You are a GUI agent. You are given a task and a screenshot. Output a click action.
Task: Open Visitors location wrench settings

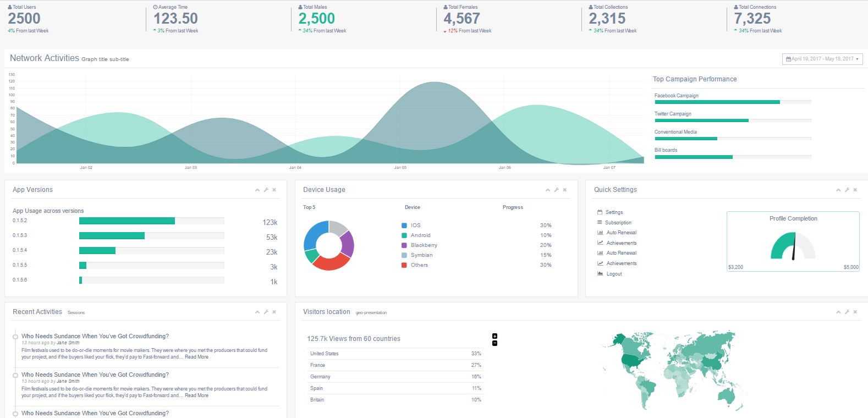847,312
